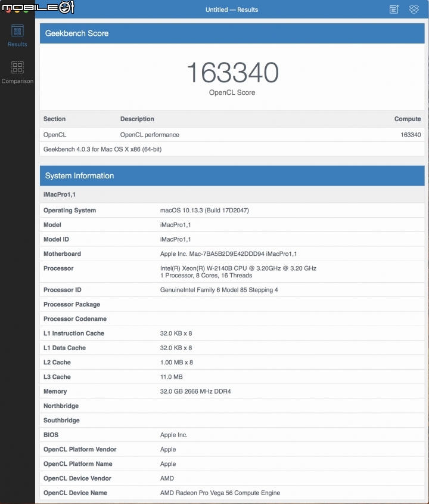Click the Northbridge label
Screen dimensions: 429x504
coord(61,406)
